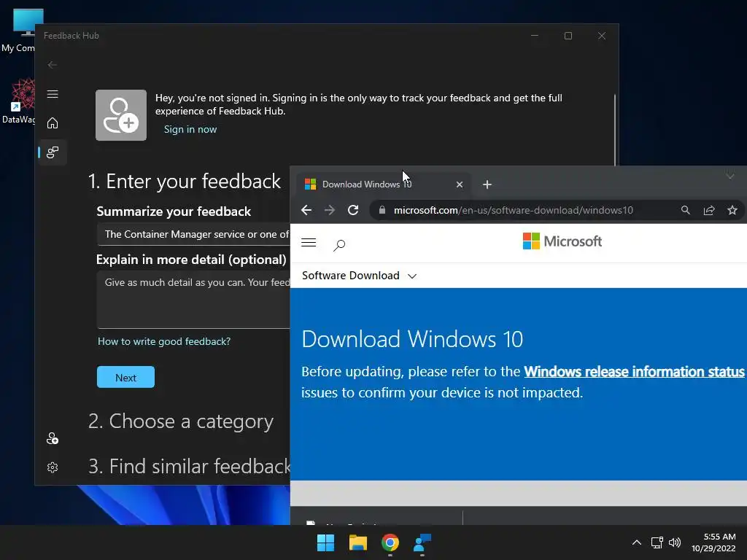Click the Feedback Hub vertical scrollbar
The image size is (747, 560).
click(x=614, y=130)
